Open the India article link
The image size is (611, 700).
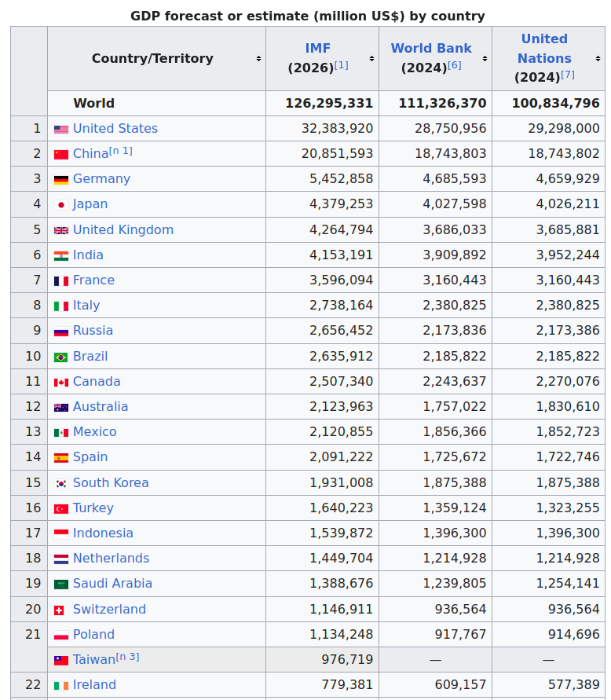[x=89, y=255]
